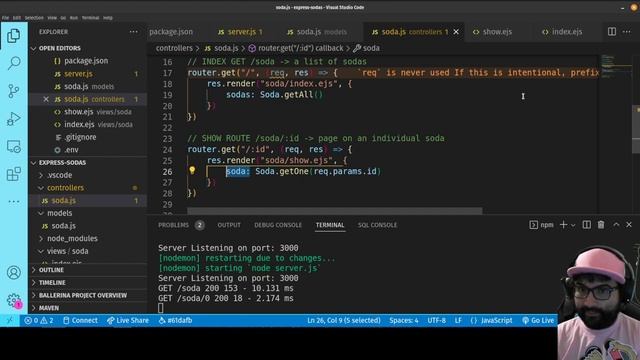Close soda.js controllers in Open Editors
This screenshot has height=360, width=640.
(46, 99)
